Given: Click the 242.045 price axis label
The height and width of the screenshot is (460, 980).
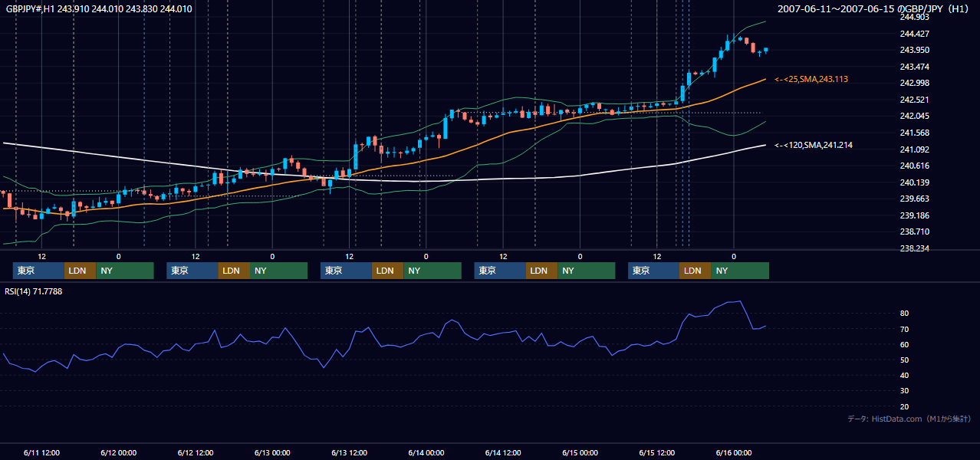Looking at the screenshot, I should [915, 117].
